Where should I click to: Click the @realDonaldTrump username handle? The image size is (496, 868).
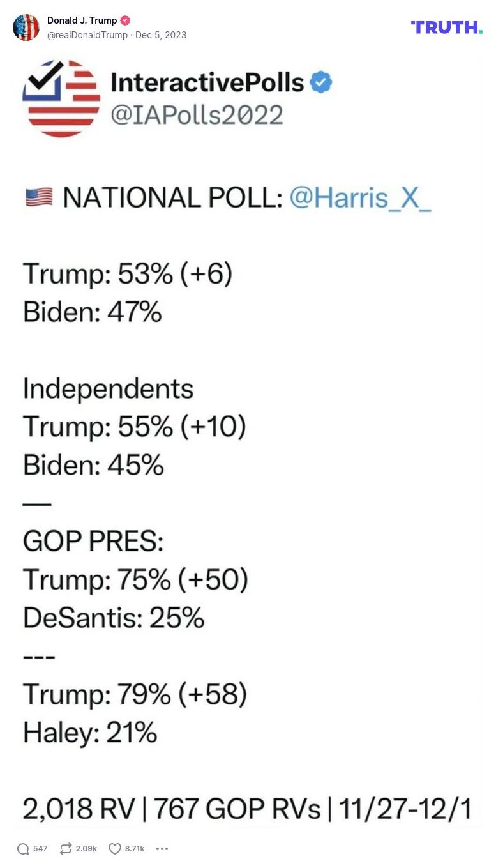pos(89,35)
